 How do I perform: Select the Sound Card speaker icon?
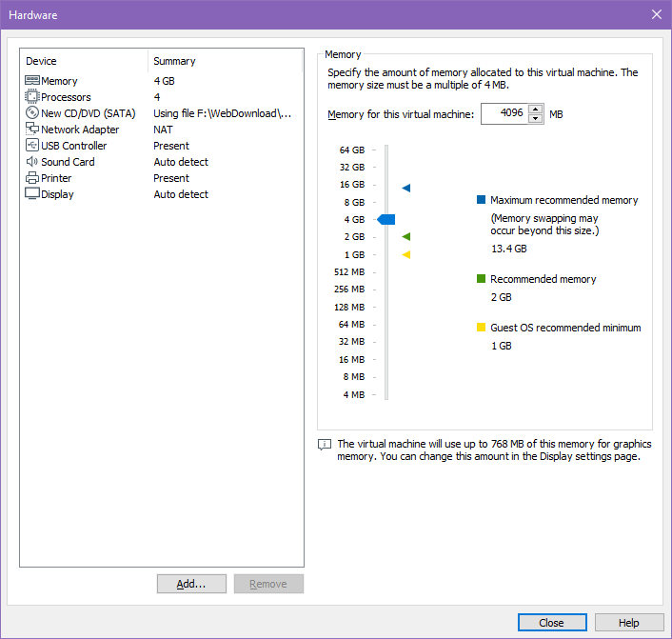click(x=32, y=161)
